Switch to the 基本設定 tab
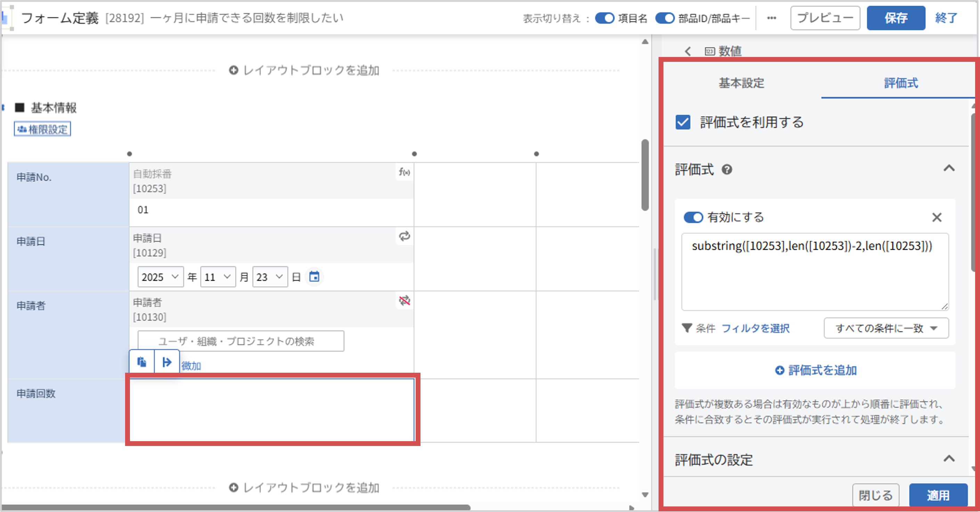 [x=741, y=83]
